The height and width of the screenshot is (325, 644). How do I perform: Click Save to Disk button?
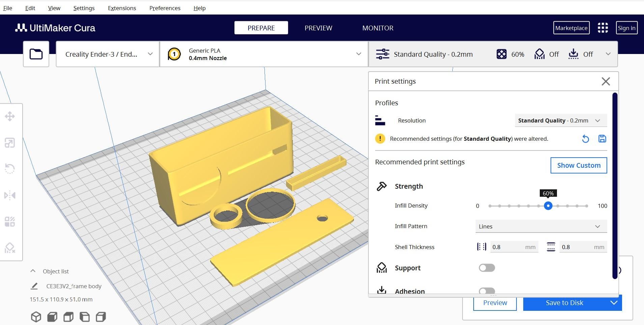click(x=565, y=303)
